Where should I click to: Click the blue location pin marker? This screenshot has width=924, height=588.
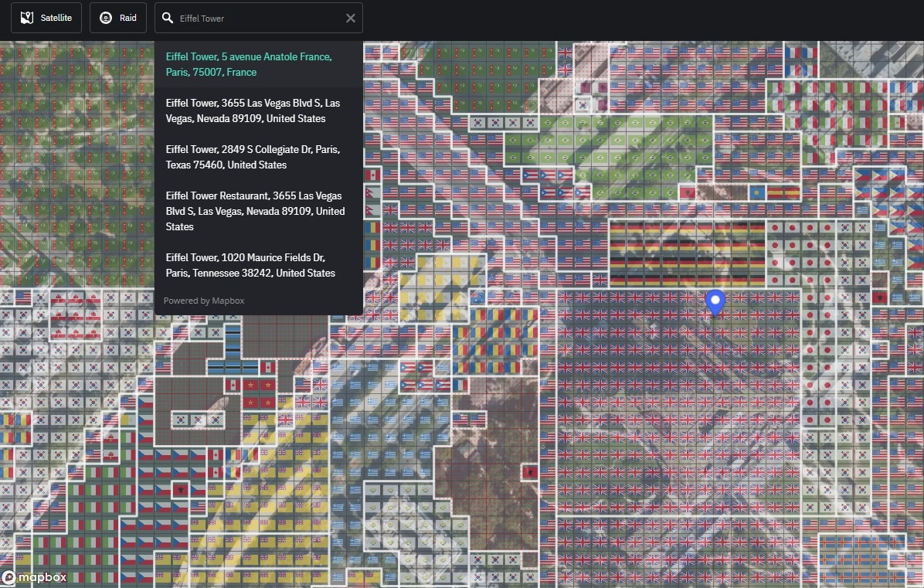click(715, 301)
